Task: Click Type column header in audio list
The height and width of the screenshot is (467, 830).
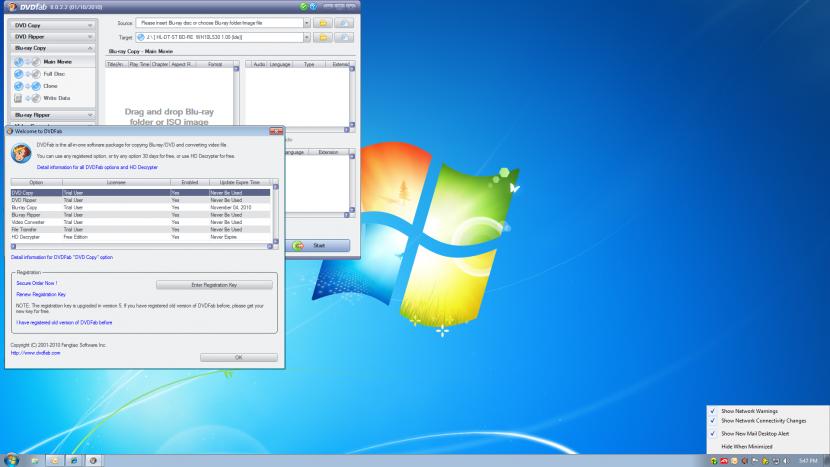Action: (309, 64)
